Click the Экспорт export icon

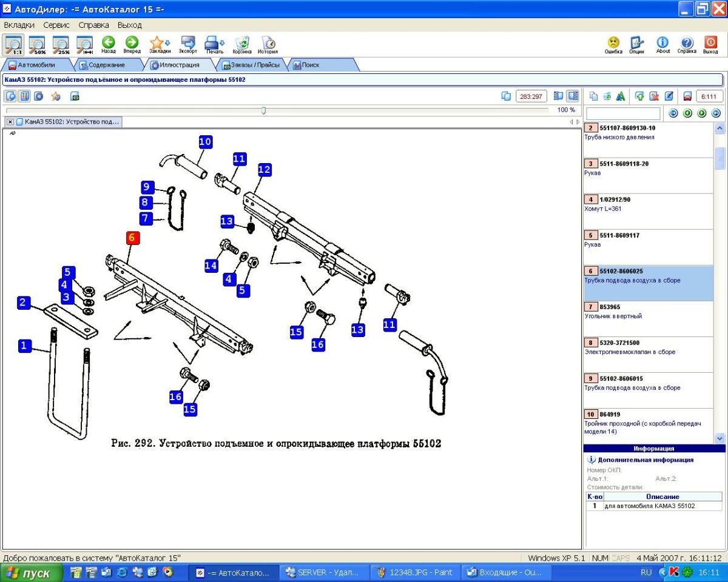pyautogui.click(x=188, y=44)
